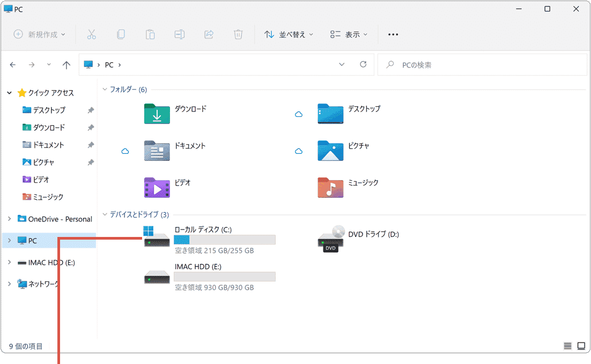
Task: Open the 新規作成 new item menu
Action: tap(40, 34)
